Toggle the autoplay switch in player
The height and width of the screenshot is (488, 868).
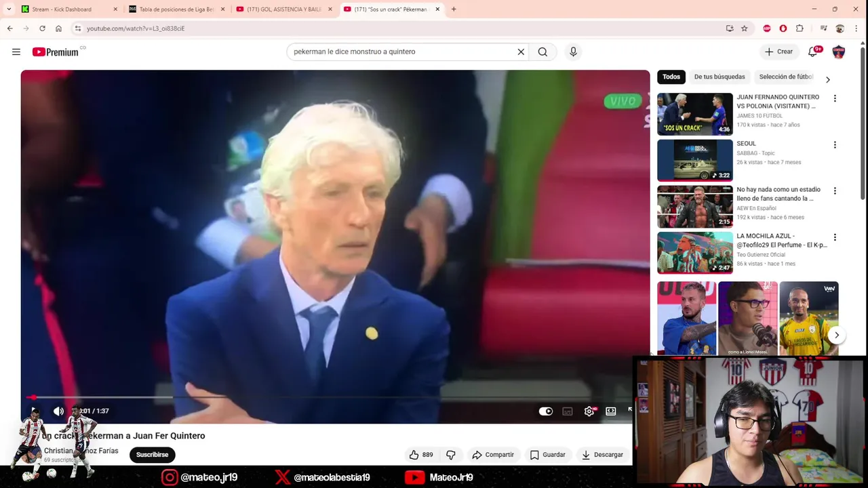coord(546,411)
